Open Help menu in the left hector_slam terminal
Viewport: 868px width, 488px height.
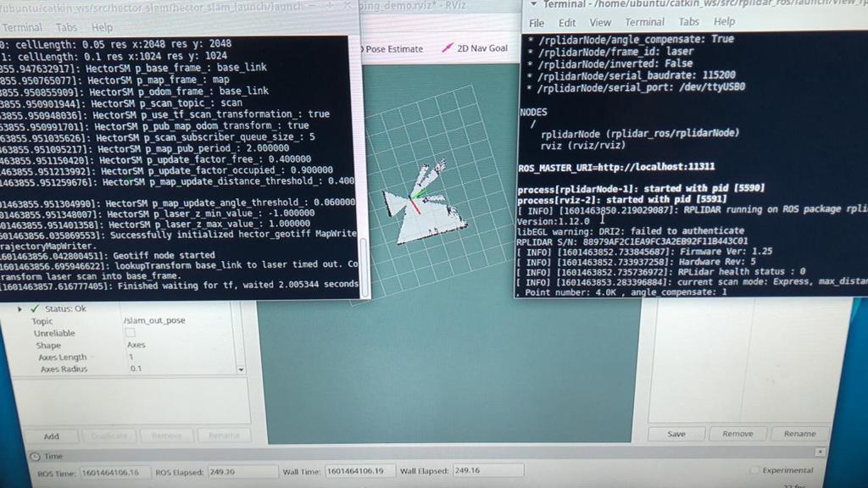[102, 27]
